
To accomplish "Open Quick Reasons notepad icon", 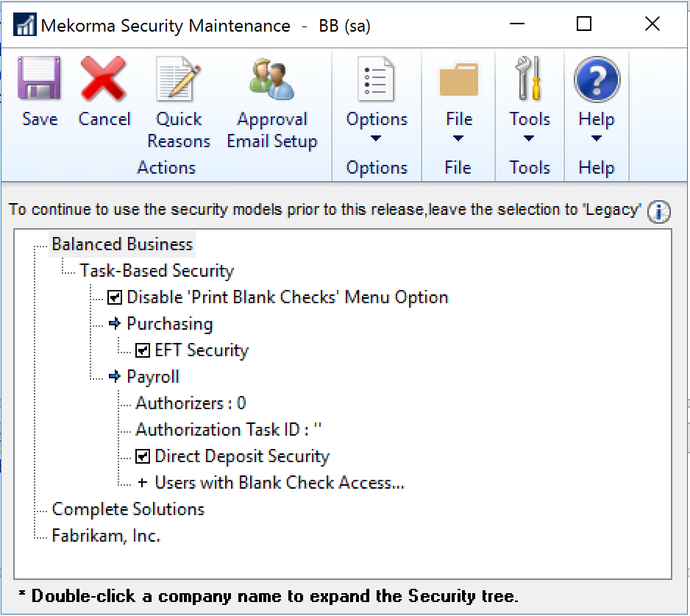I will (x=178, y=79).
